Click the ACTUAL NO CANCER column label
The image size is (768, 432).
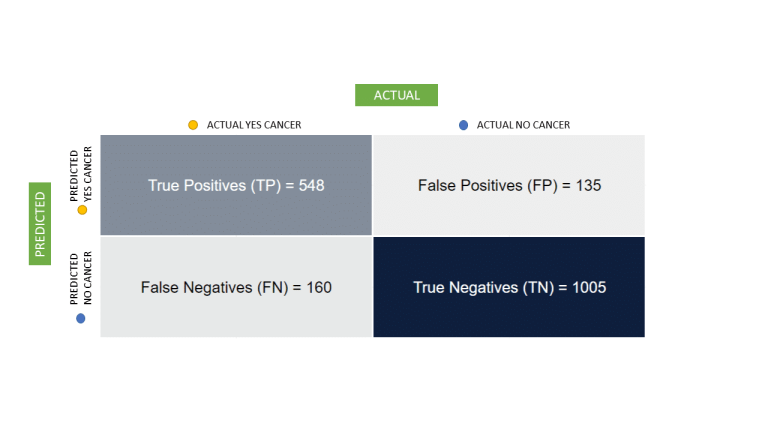click(x=523, y=125)
